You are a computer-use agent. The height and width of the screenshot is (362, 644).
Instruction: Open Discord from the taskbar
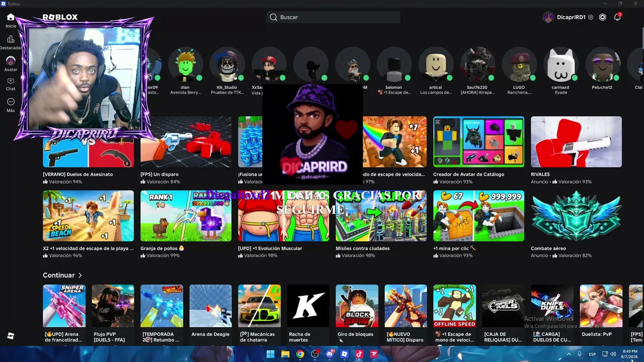pos(330,354)
